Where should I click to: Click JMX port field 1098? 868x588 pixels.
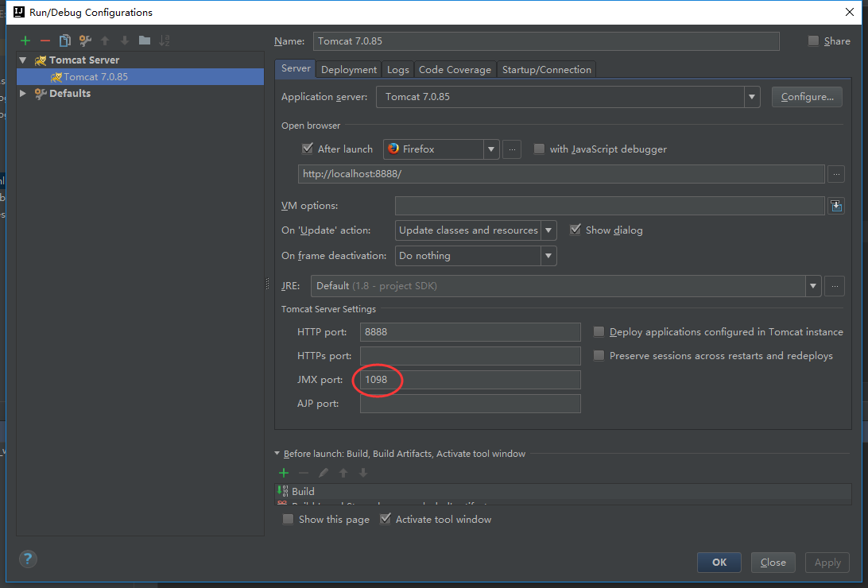(x=470, y=380)
